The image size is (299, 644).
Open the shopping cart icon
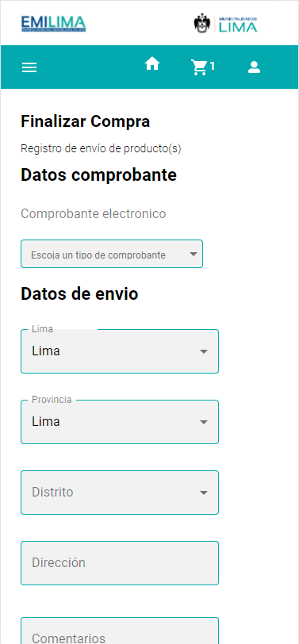pyautogui.click(x=199, y=67)
